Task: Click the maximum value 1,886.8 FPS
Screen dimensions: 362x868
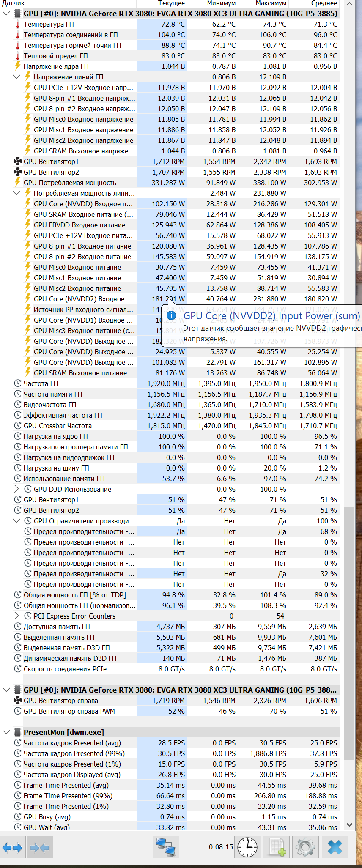Action: tap(268, 753)
